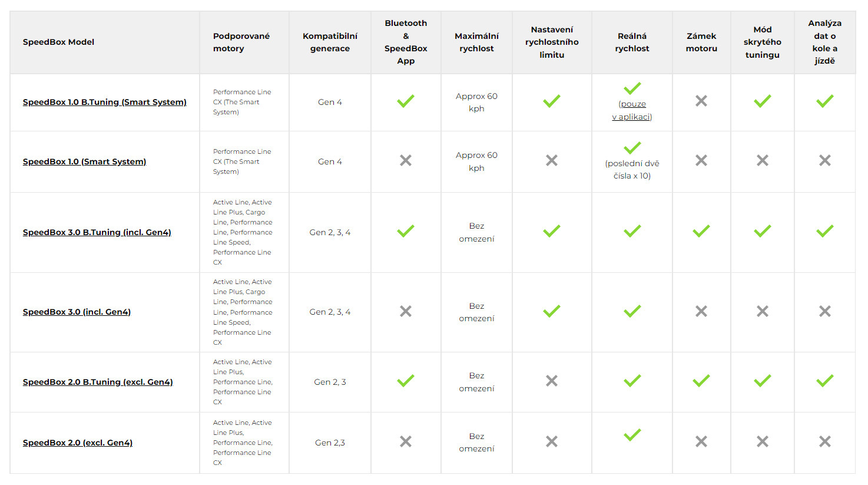Screen dimensions: 868x485
Task: Open SpeedBox 1.0 B.Tuning (Smart System) link
Action: [x=104, y=102]
